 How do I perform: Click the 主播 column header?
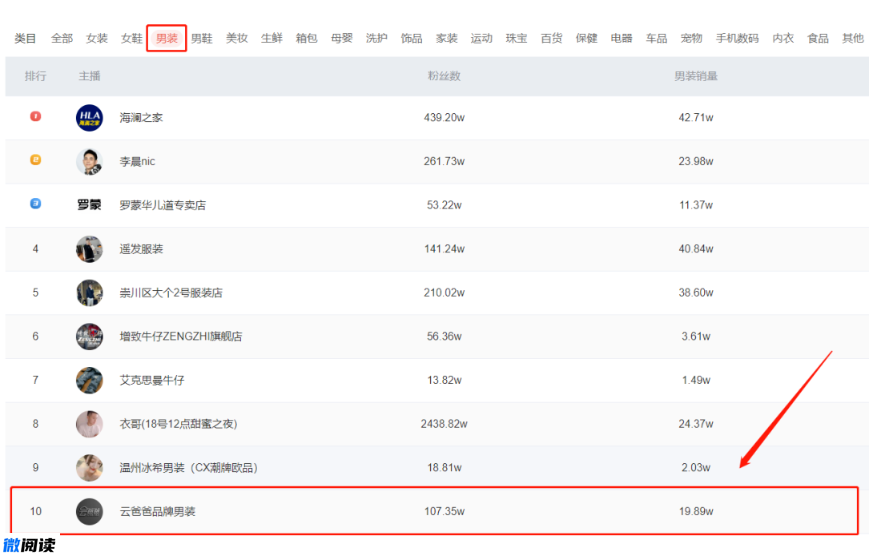pos(89,76)
